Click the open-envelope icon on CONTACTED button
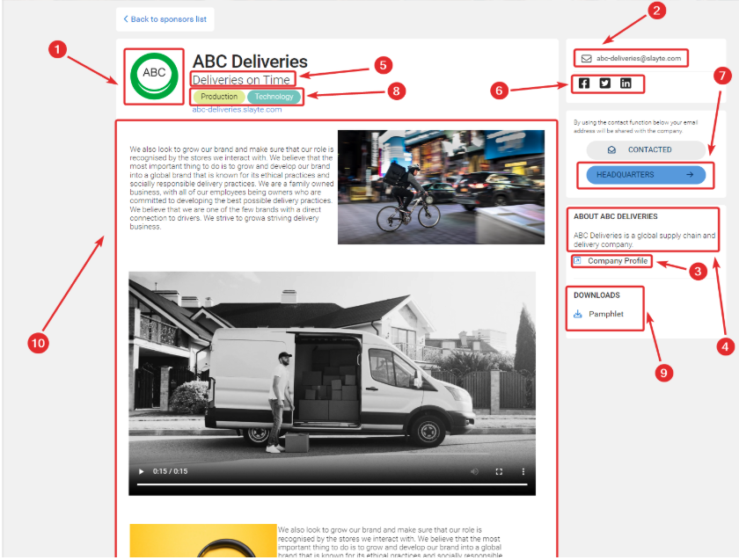 [x=611, y=149]
